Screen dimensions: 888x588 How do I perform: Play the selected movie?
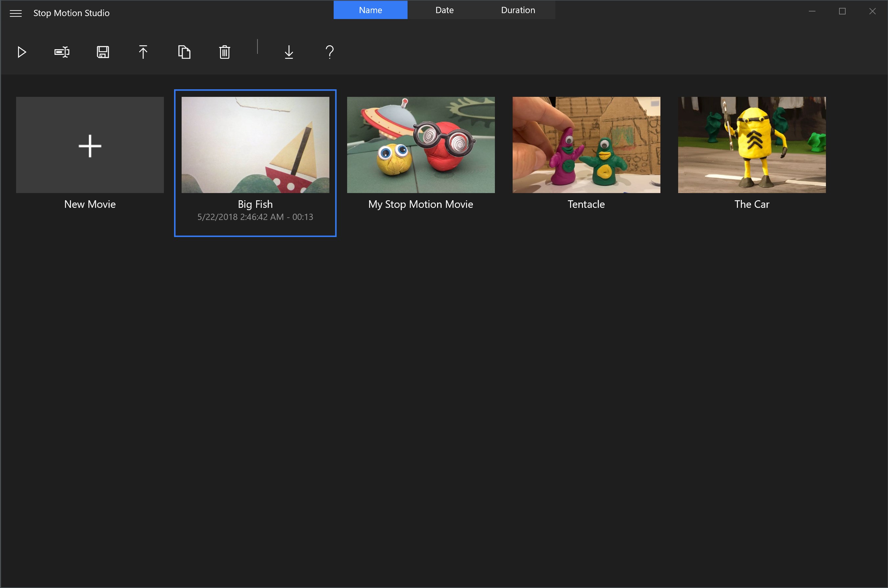coord(22,52)
